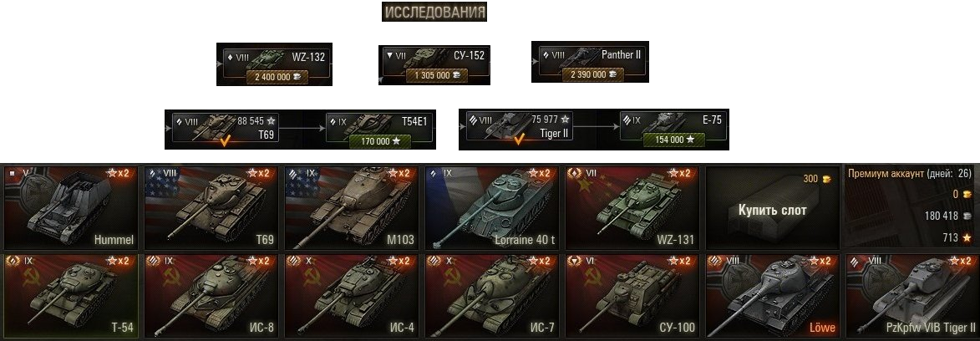The height and width of the screenshot is (341, 980).
Task: Click the 154 000 research cost for E-75
Action: [x=673, y=140]
